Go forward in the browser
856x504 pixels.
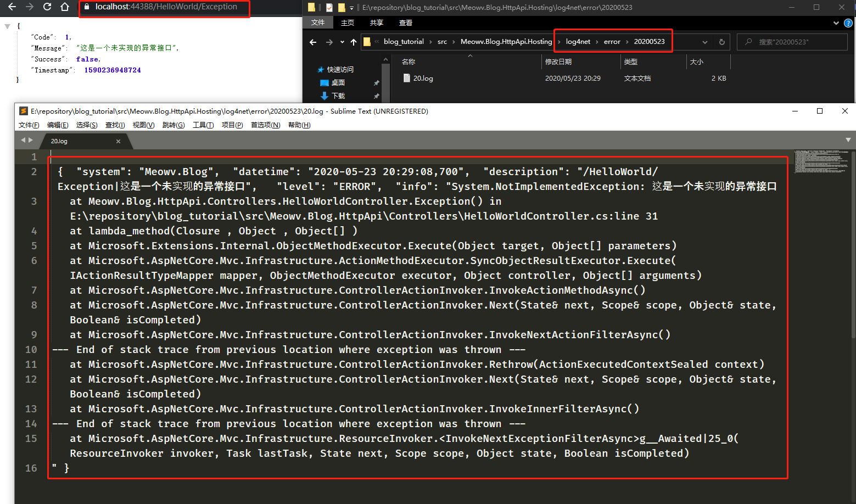[30, 7]
